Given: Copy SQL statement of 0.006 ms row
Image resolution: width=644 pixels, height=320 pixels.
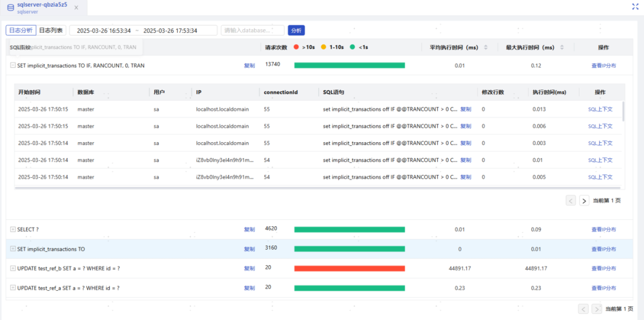Looking at the screenshot, I should [x=466, y=127].
